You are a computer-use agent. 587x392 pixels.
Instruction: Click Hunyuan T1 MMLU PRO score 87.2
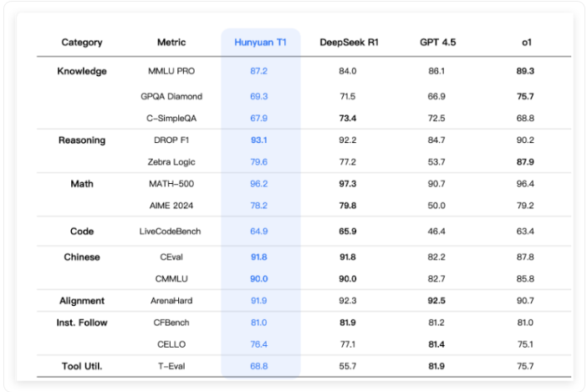tap(258, 71)
